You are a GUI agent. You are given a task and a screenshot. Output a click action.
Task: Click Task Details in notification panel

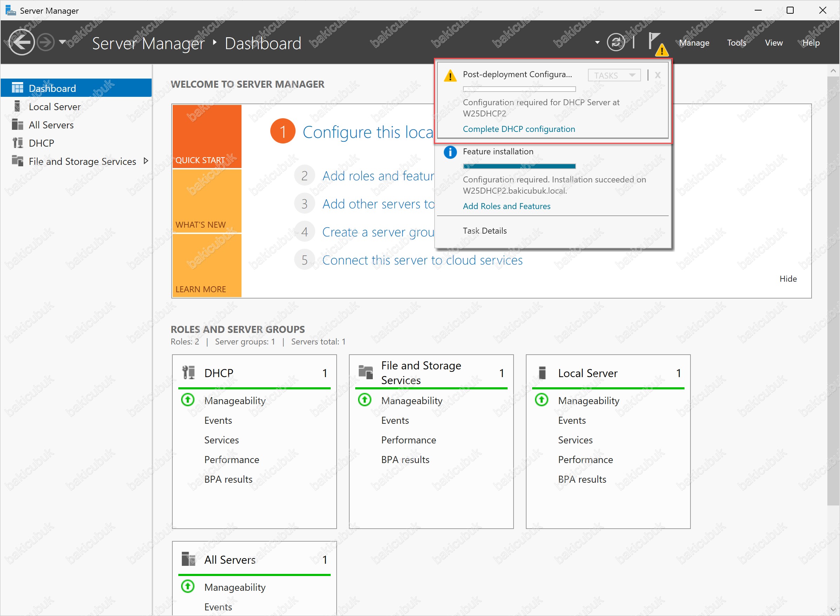(484, 231)
